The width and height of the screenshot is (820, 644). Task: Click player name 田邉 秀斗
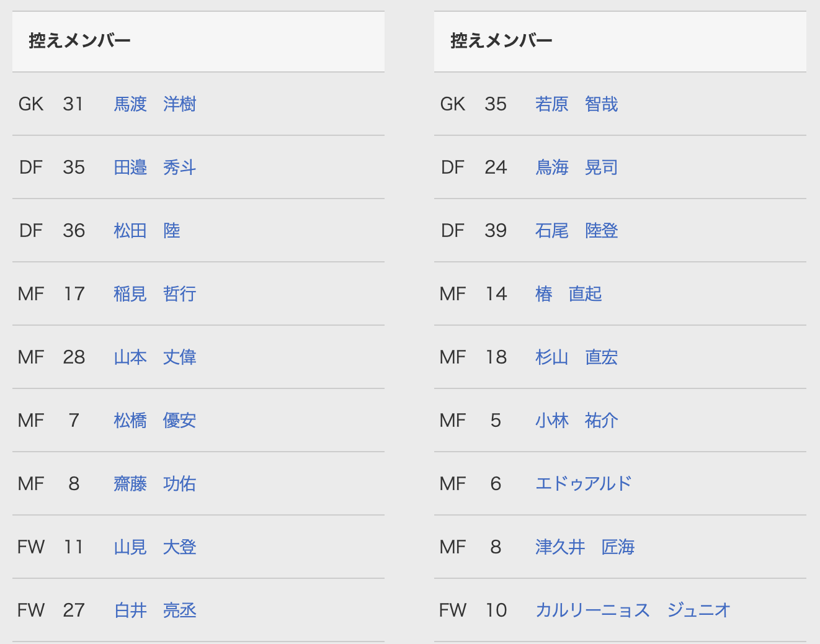155,167
